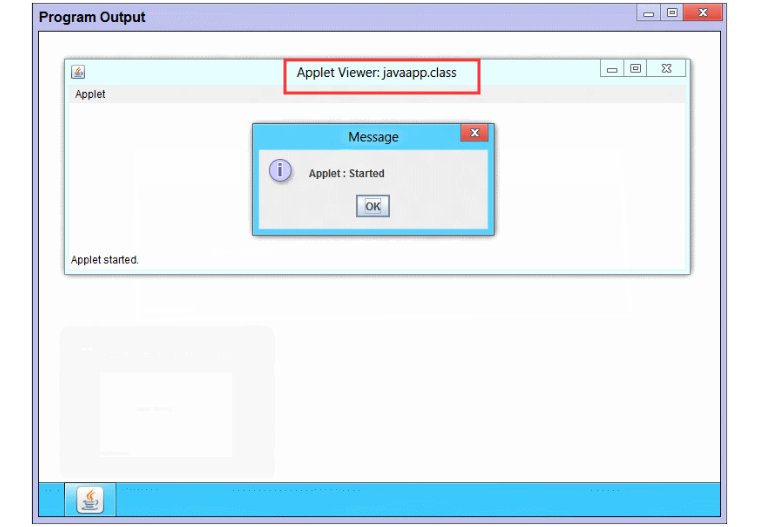Minimize the Applet Viewer window

[x=612, y=70]
